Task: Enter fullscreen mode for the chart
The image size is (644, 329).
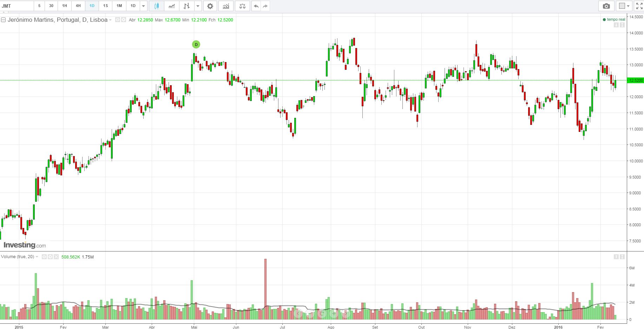Action: (x=639, y=6)
